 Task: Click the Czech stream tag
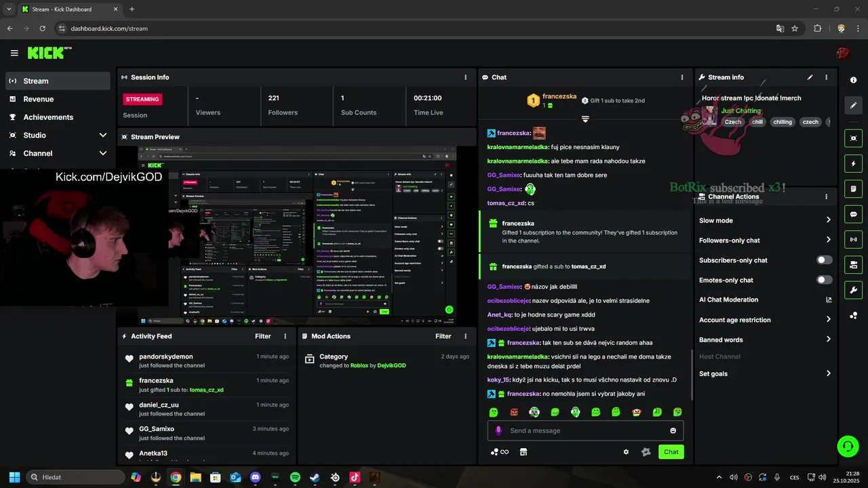(733, 122)
